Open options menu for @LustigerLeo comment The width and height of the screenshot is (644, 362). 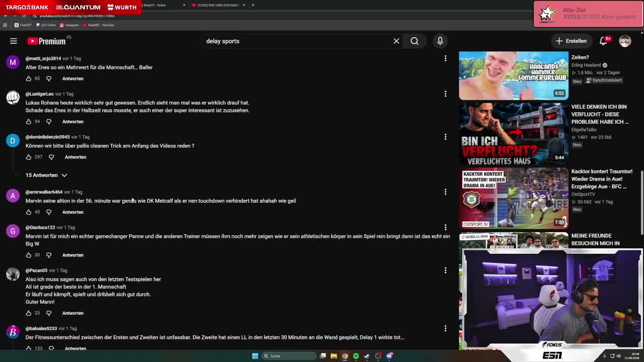[445, 94]
